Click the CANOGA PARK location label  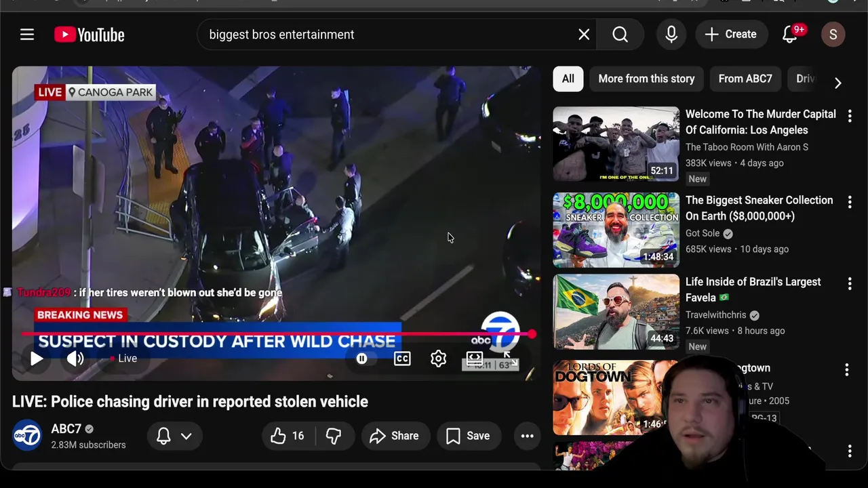point(111,92)
